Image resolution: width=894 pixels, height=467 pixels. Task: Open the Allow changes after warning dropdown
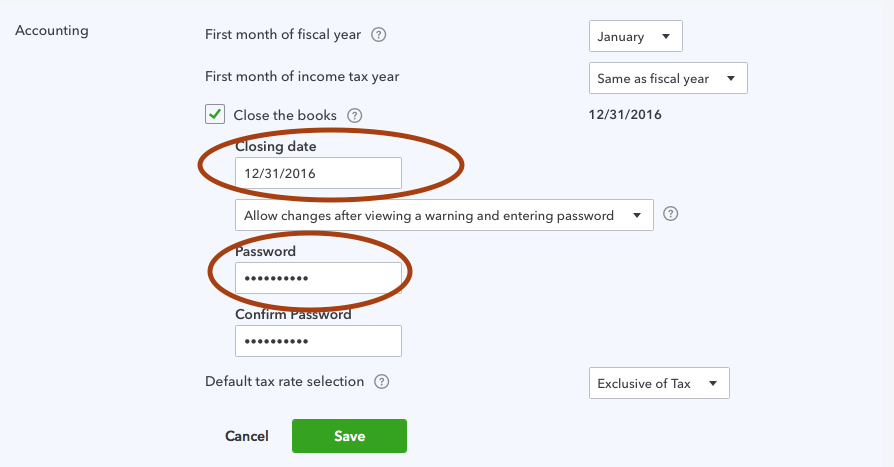444,215
